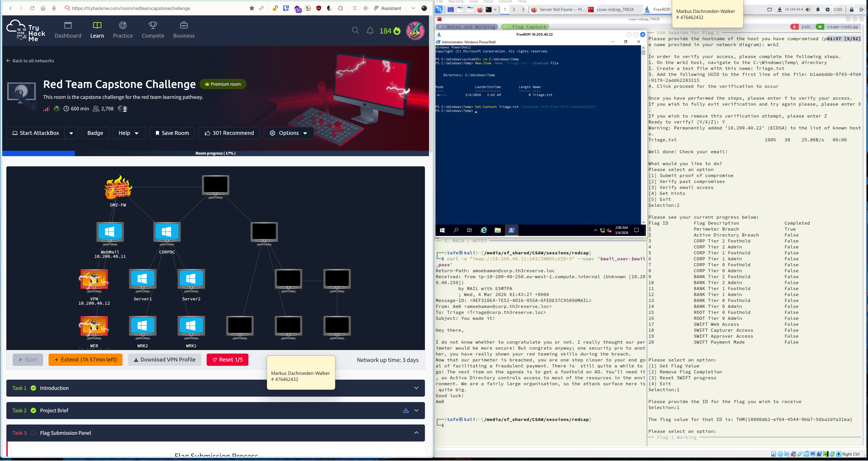Open the notifications bell icon
Viewport: 868px width, 461px height.
tap(370, 31)
